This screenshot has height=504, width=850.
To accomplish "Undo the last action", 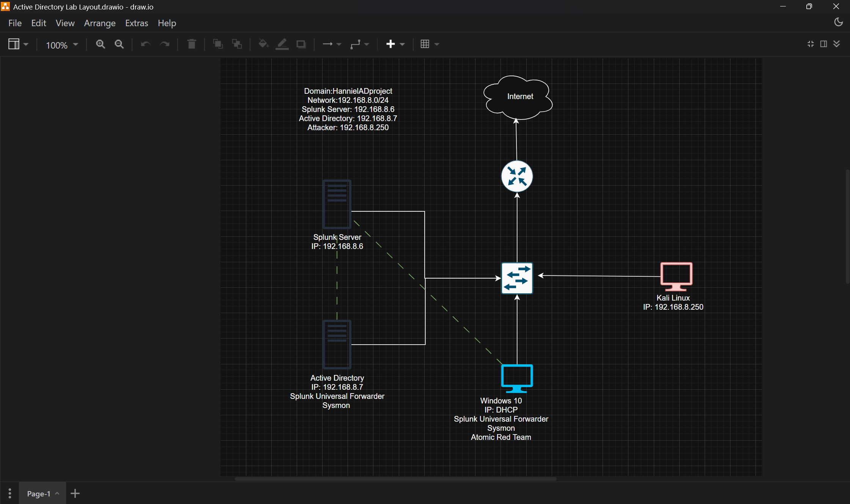I will 146,44.
